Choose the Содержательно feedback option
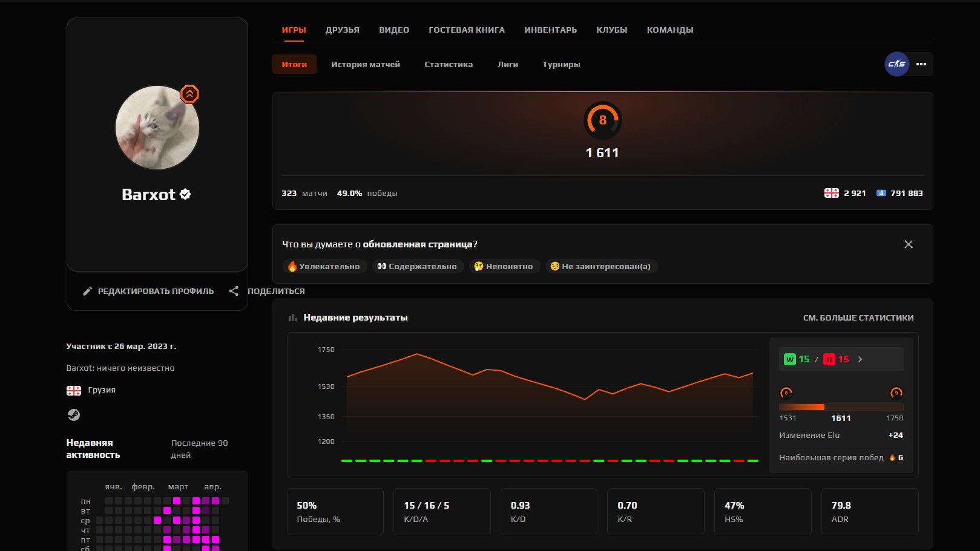Image resolution: width=980 pixels, height=551 pixels. (418, 266)
